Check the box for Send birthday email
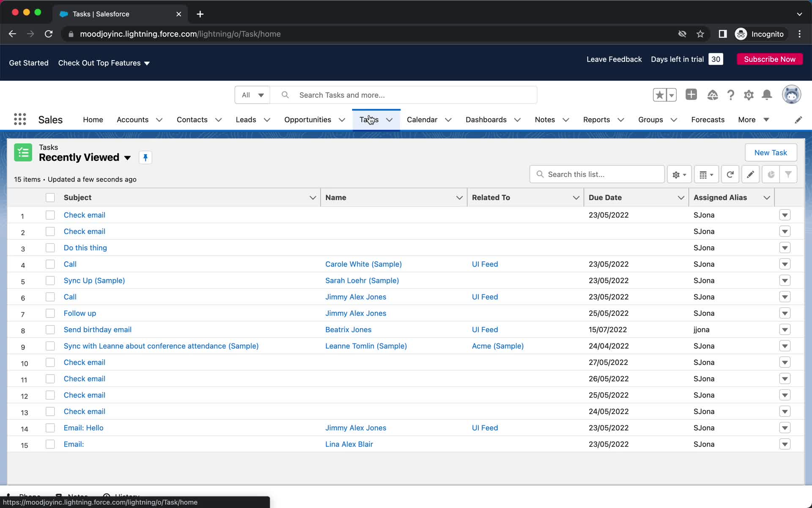This screenshot has height=508, width=812. 50,329
